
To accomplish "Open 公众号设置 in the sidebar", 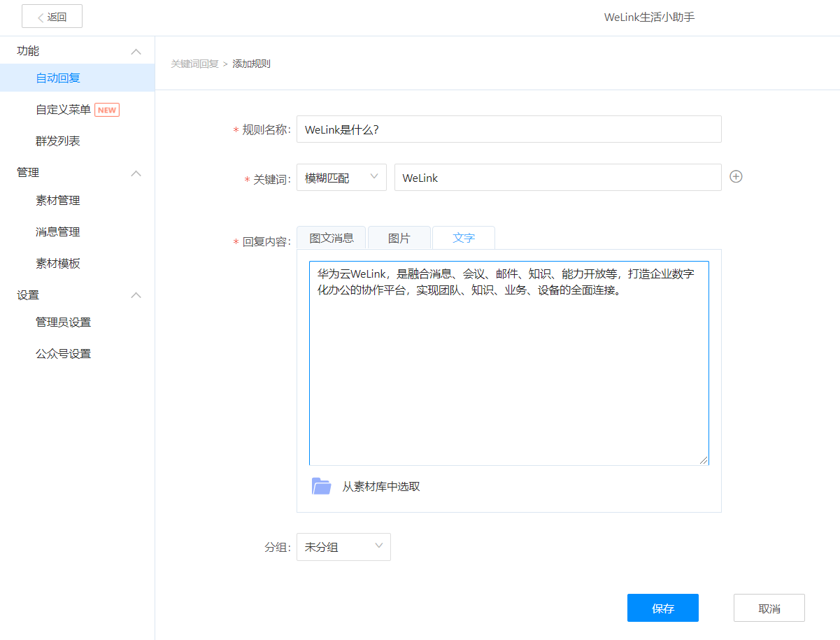I will pyautogui.click(x=62, y=353).
